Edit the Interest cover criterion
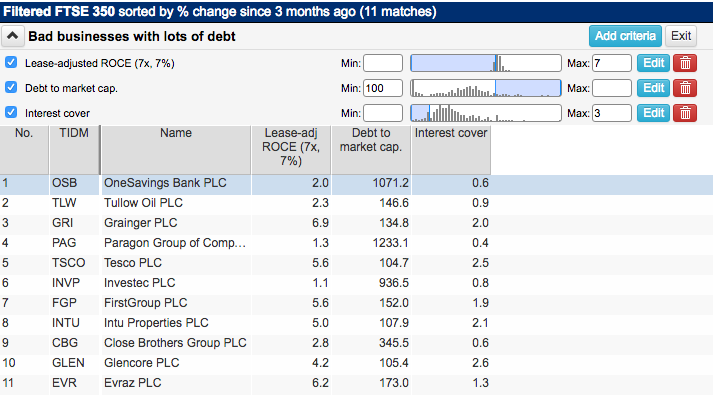The image size is (713, 396). point(653,113)
